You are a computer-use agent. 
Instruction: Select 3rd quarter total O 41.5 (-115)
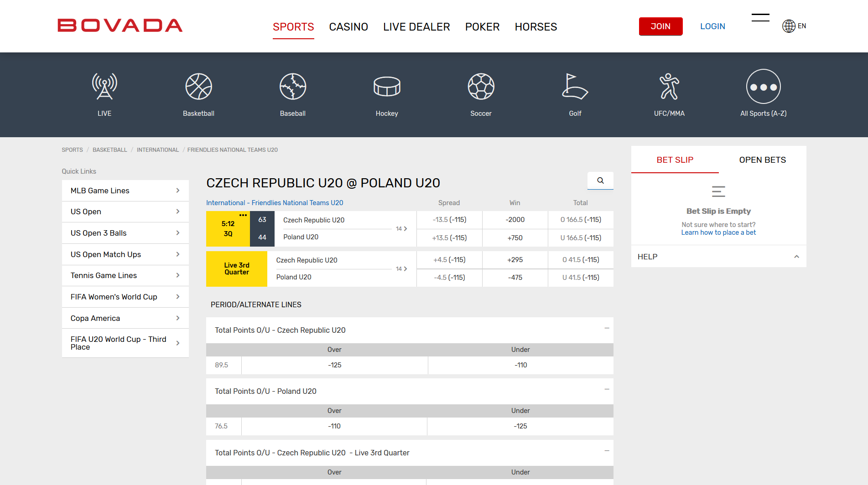coord(581,260)
